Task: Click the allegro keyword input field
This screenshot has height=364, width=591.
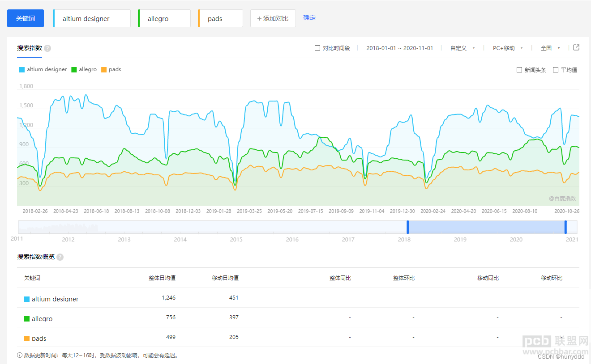Action: (165, 19)
